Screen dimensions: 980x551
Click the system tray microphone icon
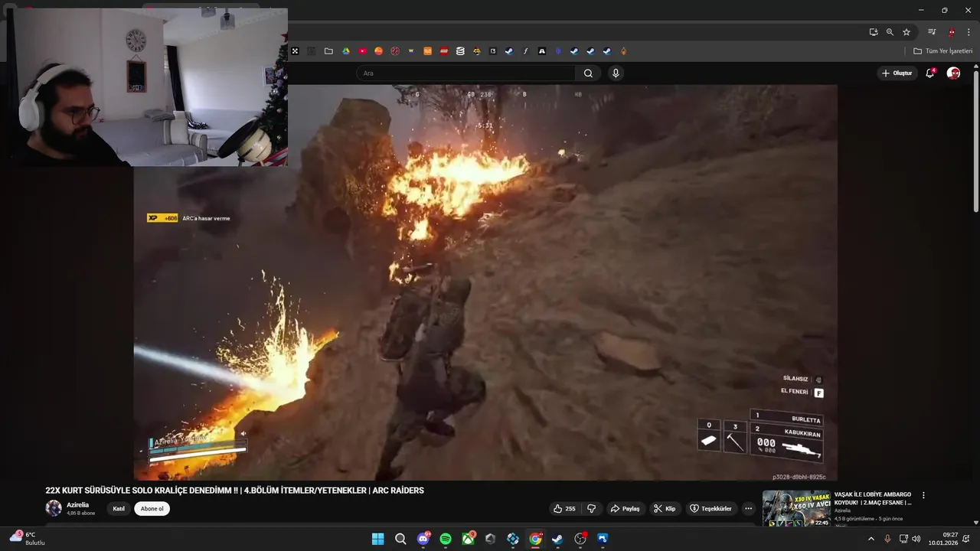coord(887,539)
